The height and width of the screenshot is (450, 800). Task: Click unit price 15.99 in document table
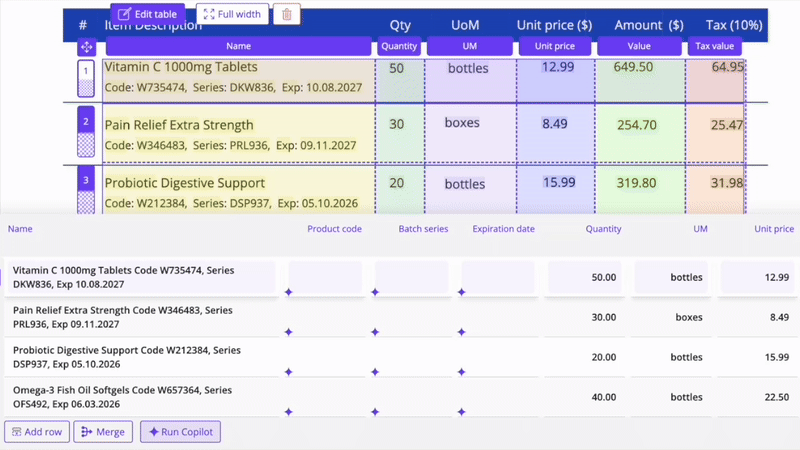(x=559, y=182)
